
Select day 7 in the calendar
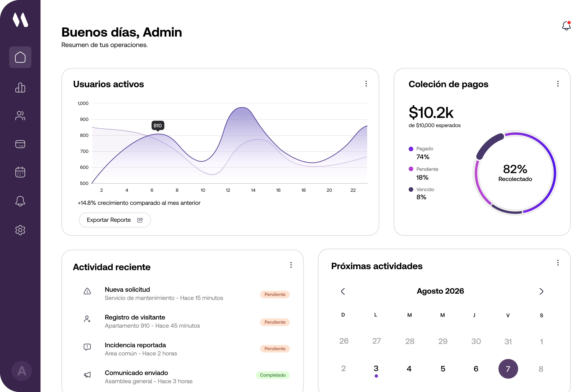[508, 369]
